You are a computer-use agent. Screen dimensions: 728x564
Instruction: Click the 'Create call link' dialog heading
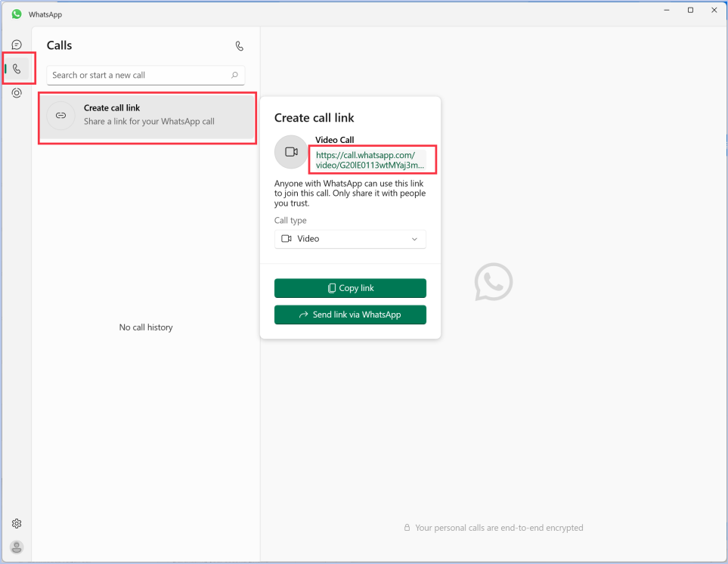tap(314, 118)
